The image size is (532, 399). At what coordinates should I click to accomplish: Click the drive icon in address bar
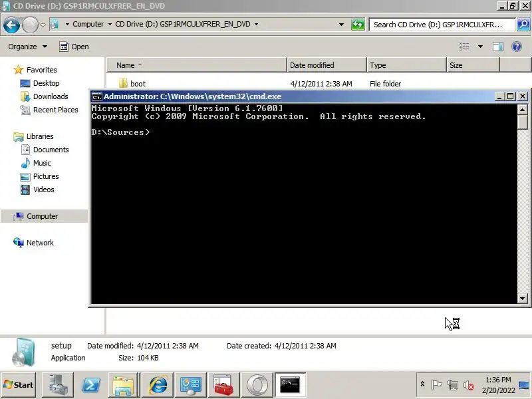(x=55, y=24)
